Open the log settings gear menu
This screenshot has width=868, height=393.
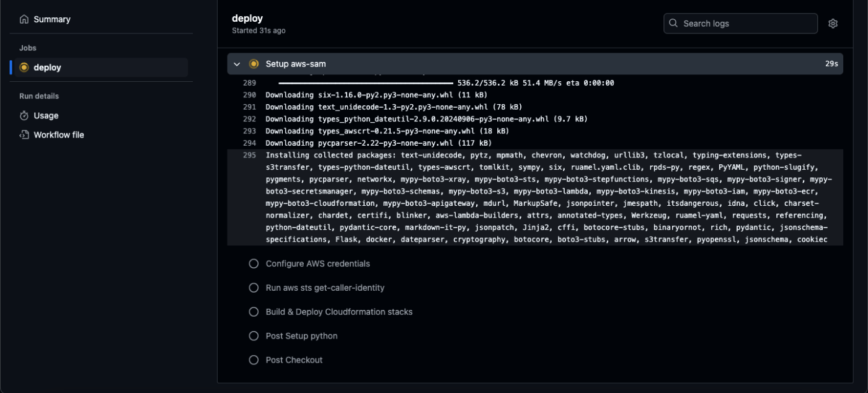click(x=833, y=24)
